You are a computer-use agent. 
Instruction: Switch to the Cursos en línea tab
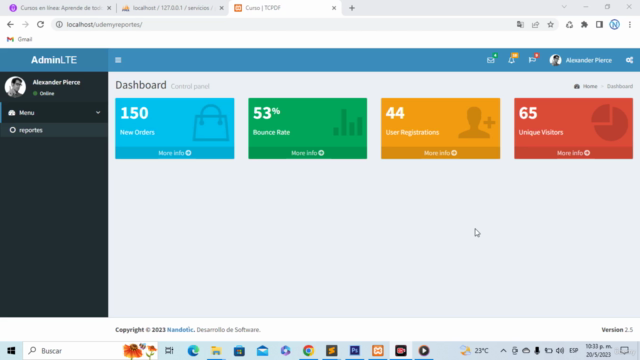tap(60, 8)
